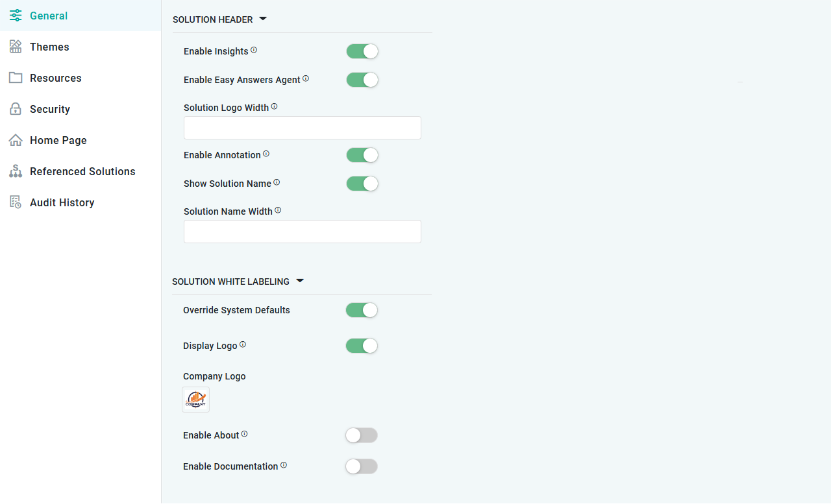Image resolution: width=831 pixels, height=504 pixels.
Task: Collapse the Solution Header section arrow
Action: tap(263, 19)
